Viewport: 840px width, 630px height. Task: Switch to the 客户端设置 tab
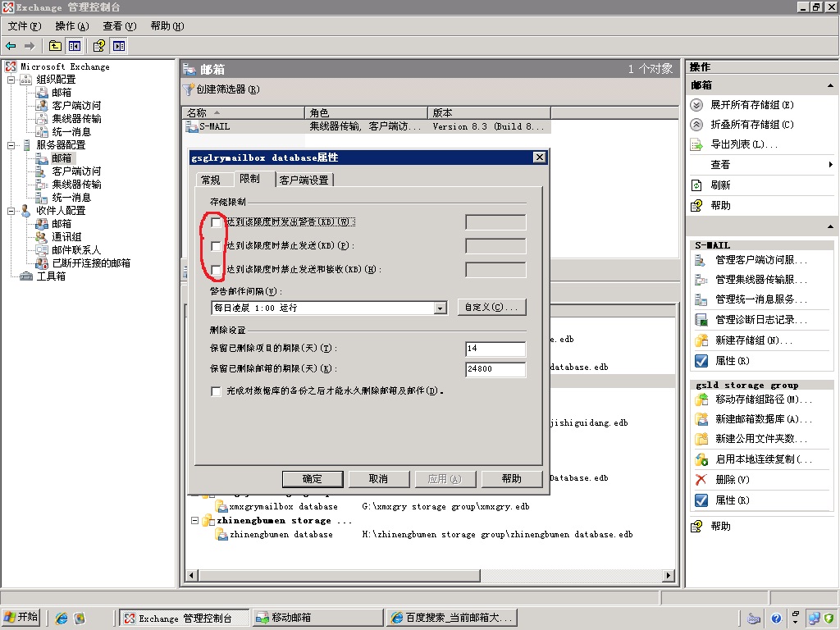click(x=304, y=180)
